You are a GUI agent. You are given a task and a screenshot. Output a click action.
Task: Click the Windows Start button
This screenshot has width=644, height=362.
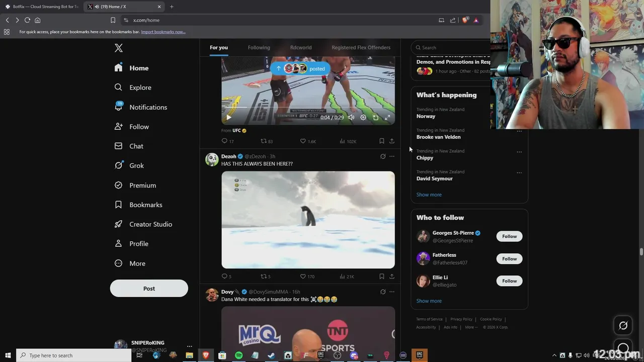tap(8, 355)
